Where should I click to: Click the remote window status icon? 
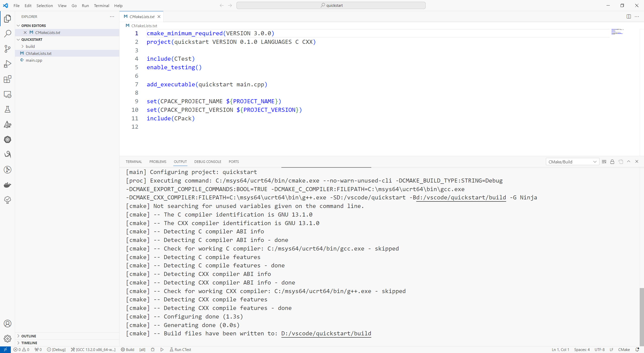coord(5,349)
